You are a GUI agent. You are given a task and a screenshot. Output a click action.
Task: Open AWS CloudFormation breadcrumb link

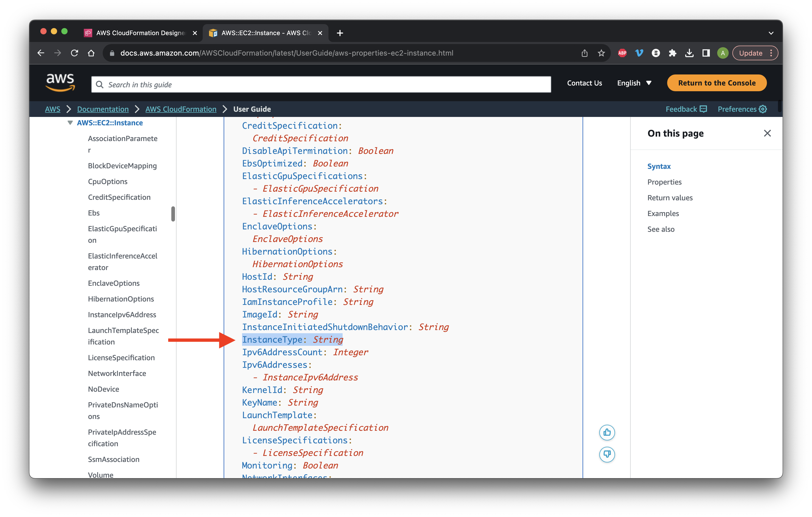[181, 109]
